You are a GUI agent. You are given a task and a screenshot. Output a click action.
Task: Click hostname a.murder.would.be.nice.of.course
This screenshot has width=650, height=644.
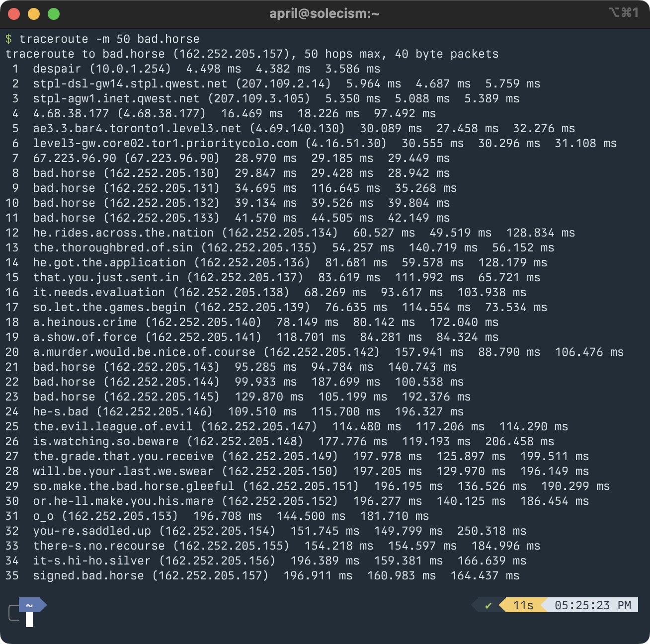[144, 352]
